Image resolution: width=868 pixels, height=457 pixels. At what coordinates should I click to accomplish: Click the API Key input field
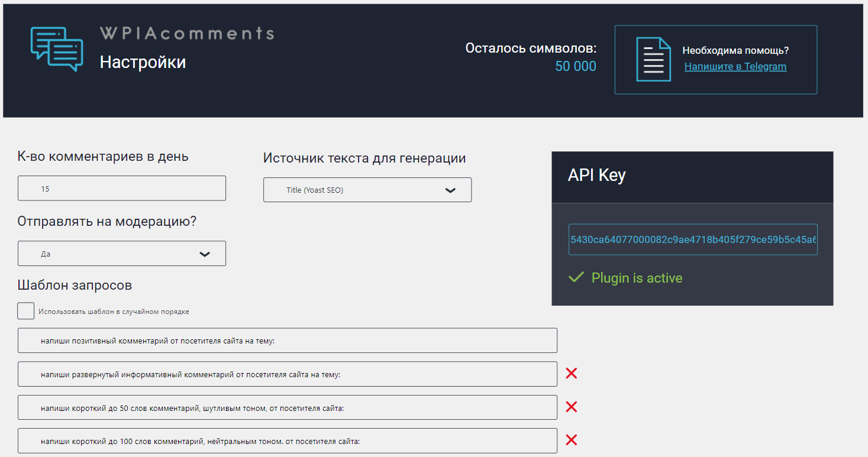(693, 239)
